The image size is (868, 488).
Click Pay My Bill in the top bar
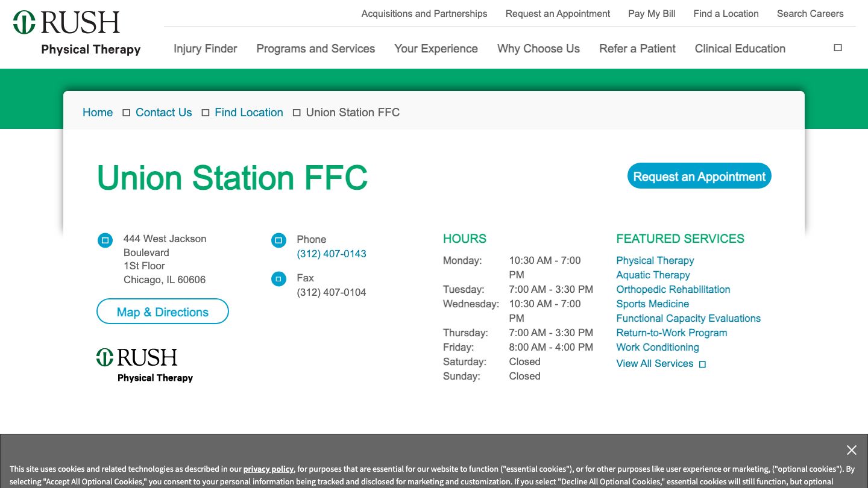pos(652,13)
